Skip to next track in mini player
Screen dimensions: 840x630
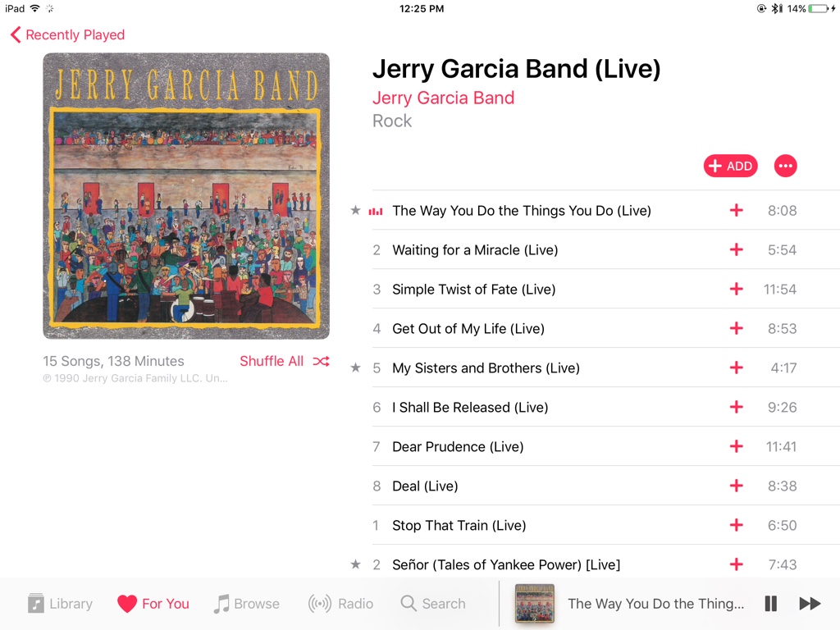tap(810, 603)
